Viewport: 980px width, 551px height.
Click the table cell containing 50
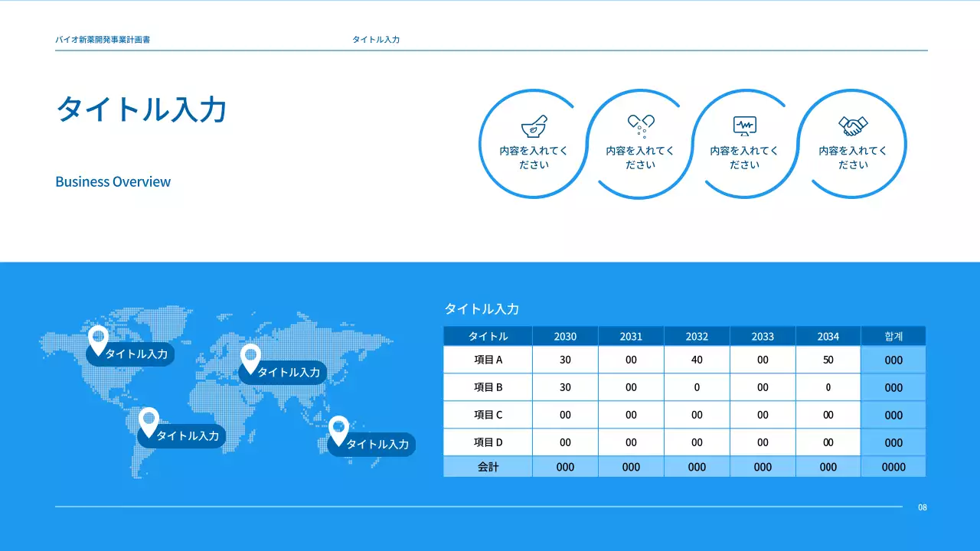point(828,360)
